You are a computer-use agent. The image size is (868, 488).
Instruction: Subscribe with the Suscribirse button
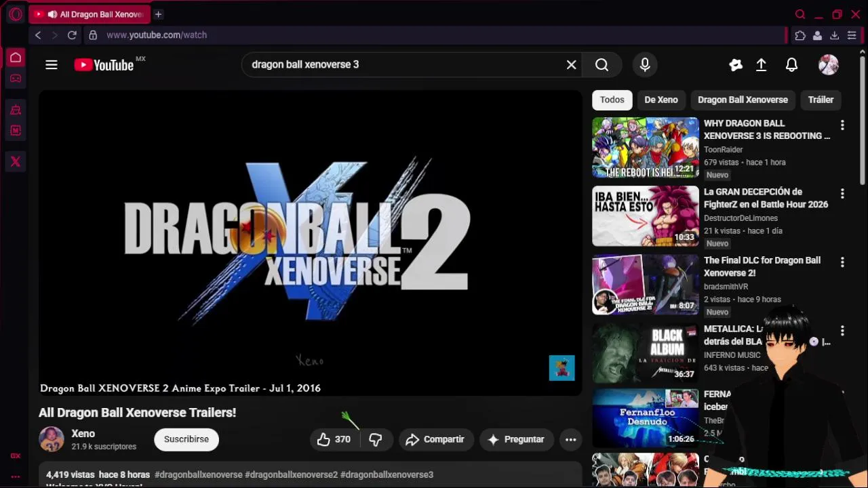click(186, 439)
